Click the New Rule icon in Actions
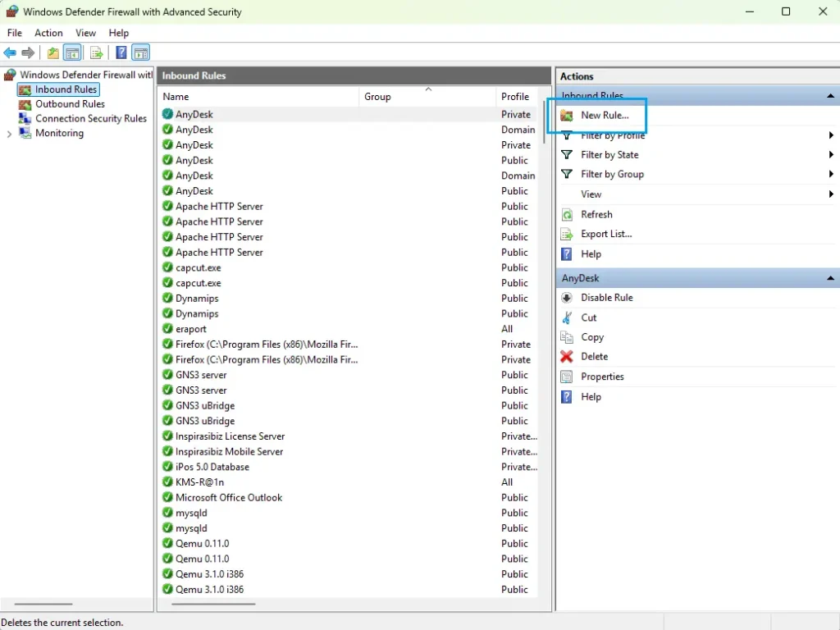840x630 pixels. pos(567,115)
